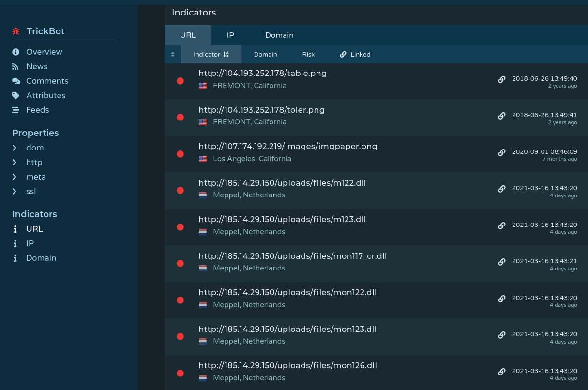Viewport: 588px width, 390px height.
Task: Switch to the IP tab
Action: (230, 35)
